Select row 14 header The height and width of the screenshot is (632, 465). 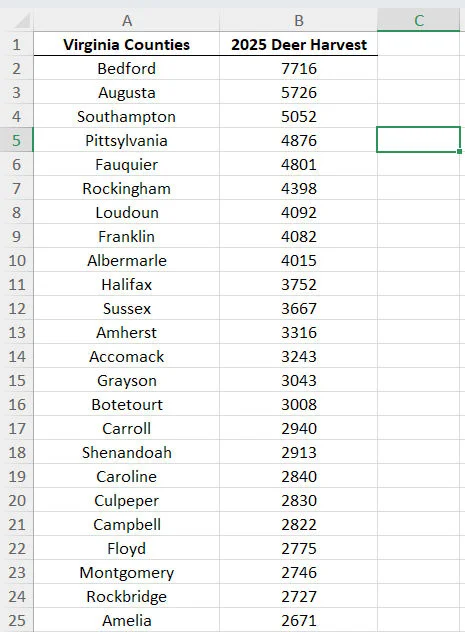tap(17, 356)
